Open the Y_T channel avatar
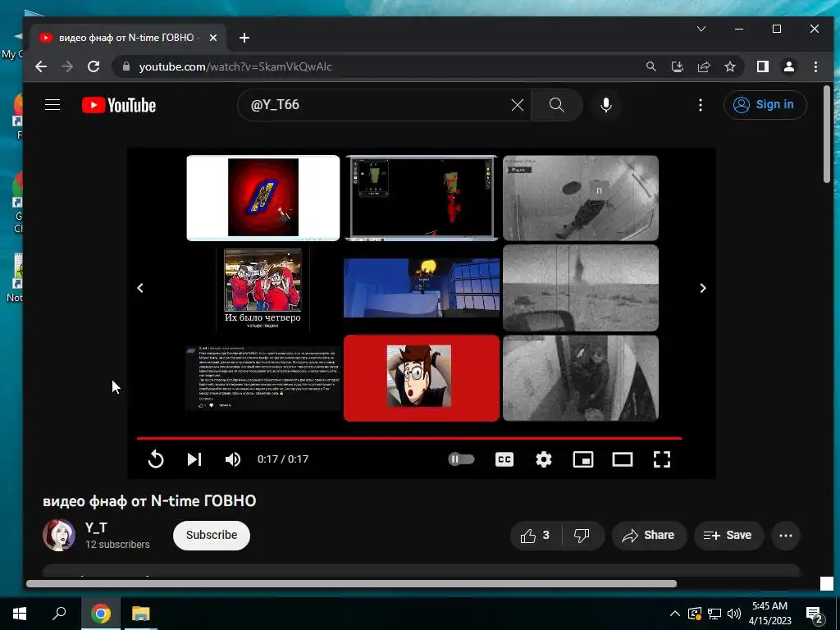The height and width of the screenshot is (630, 840). tap(59, 535)
